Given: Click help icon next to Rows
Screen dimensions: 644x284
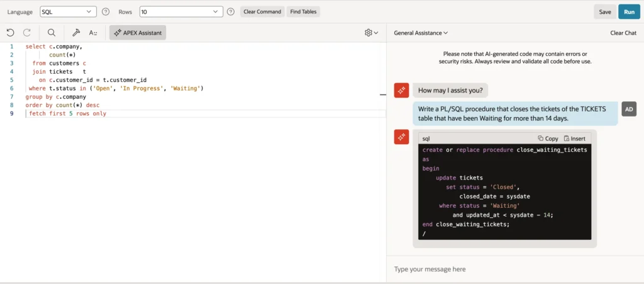Looking at the screenshot, I should (231, 11).
